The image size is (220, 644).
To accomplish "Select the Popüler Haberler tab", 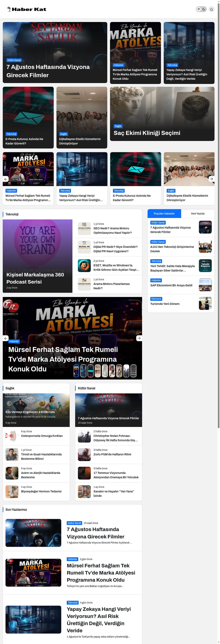I will click(164, 214).
